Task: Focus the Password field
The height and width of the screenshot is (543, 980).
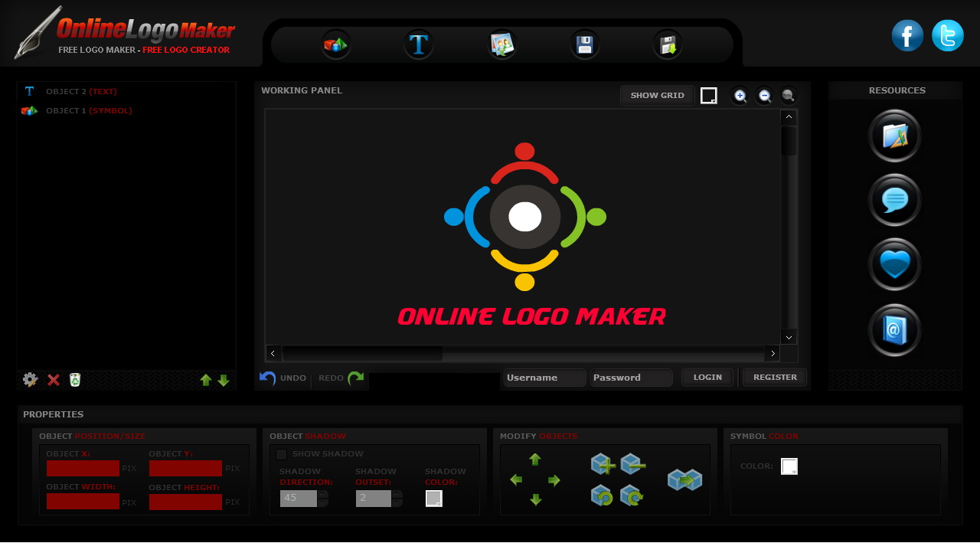Action: 632,378
